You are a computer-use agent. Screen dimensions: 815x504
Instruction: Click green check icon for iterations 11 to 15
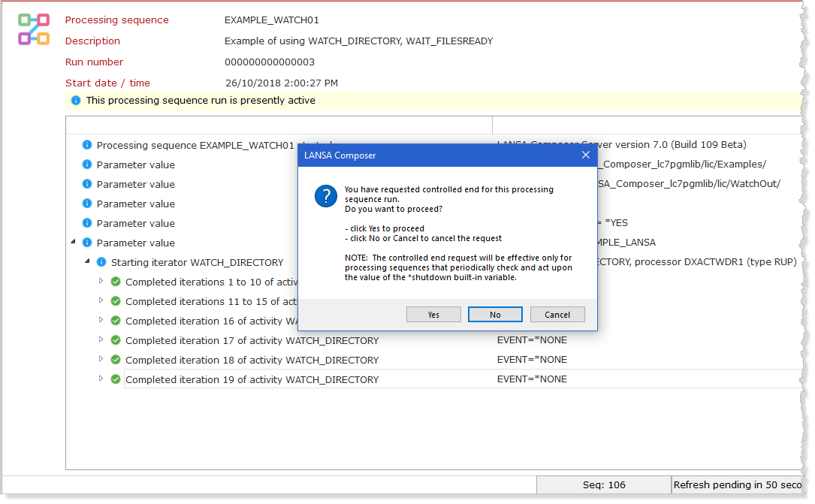click(116, 301)
